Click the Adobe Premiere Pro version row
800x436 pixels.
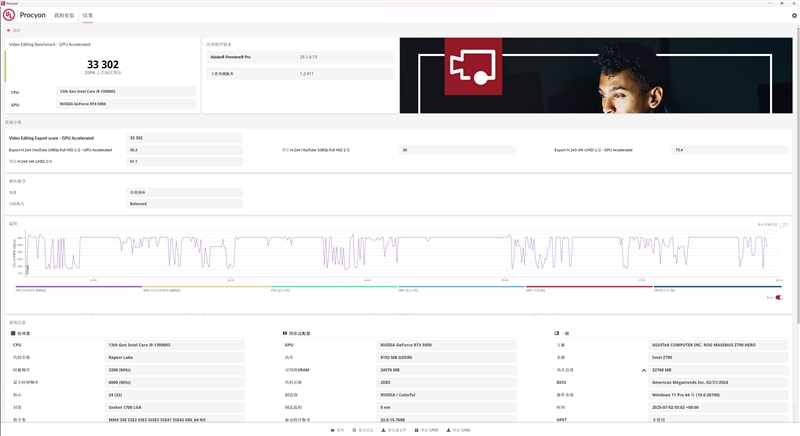pyautogui.click(x=300, y=57)
